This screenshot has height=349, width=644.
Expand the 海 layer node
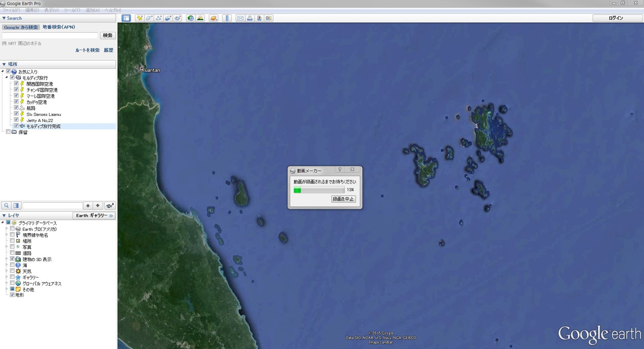[6, 265]
